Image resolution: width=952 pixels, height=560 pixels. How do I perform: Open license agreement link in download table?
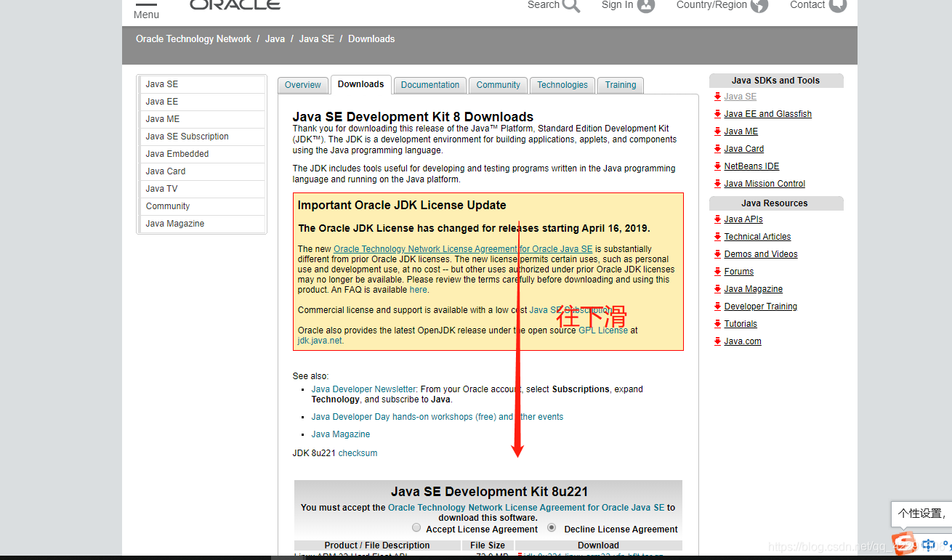(x=526, y=508)
